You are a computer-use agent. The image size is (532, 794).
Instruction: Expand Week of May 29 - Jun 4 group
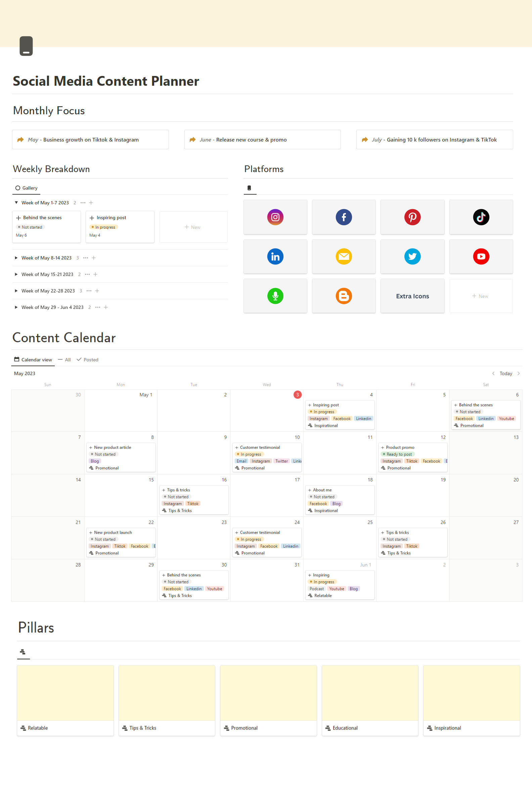(16, 307)
